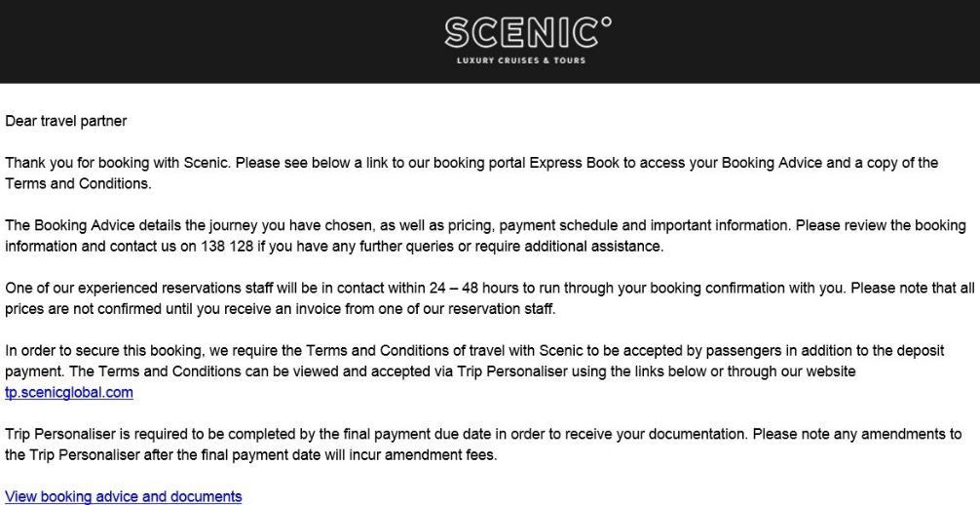
Task: Click the words amendment fees
Action: pos(440,455)
